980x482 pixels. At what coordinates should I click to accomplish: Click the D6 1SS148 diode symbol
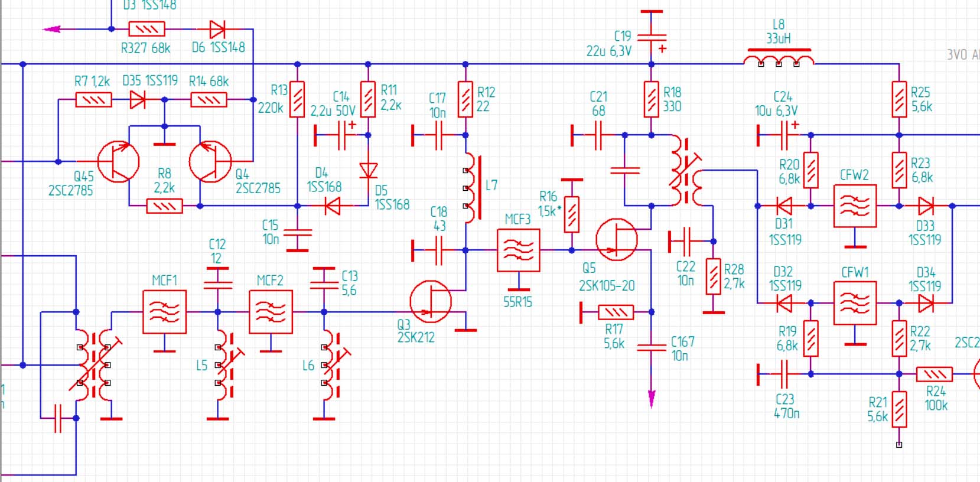click(x=217, y=29)
